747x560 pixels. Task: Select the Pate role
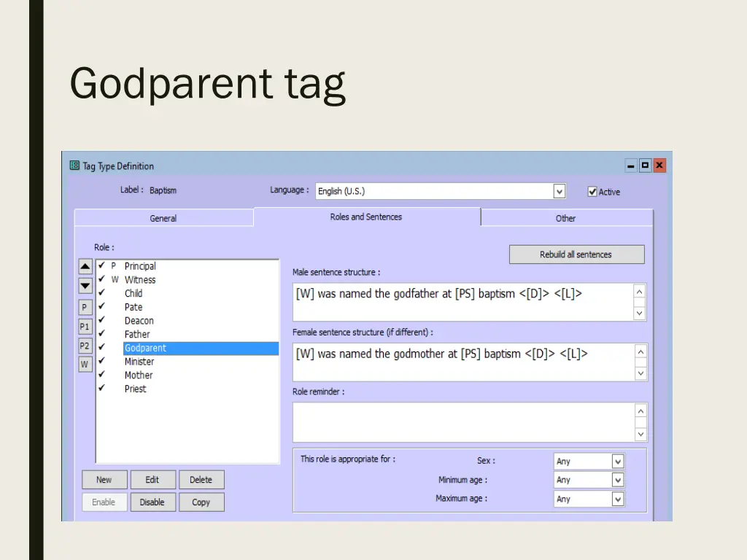[133, 307]
